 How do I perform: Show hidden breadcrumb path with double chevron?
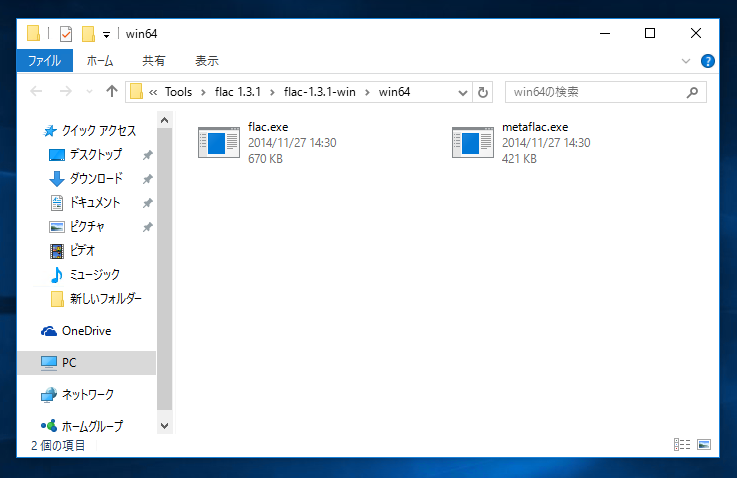pyautogui.click(x=153, y=92)
